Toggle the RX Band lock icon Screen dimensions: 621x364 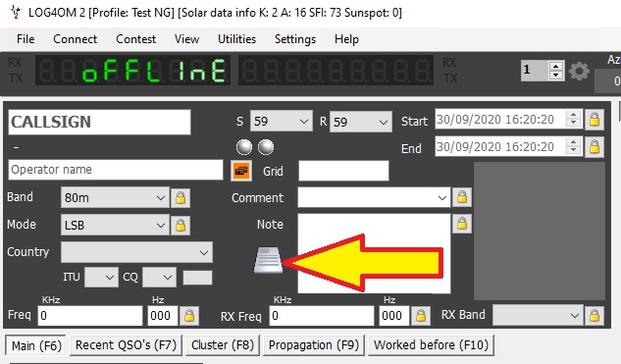coord(595,316)
